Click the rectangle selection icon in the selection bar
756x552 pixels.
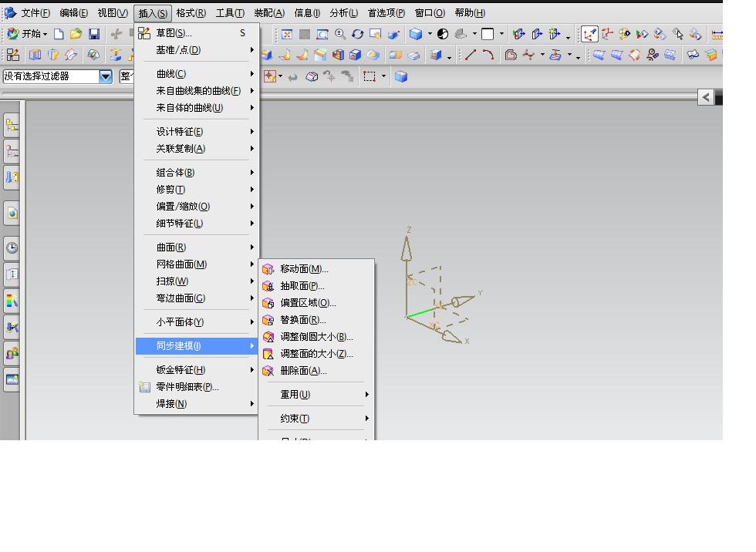point(370,76)
